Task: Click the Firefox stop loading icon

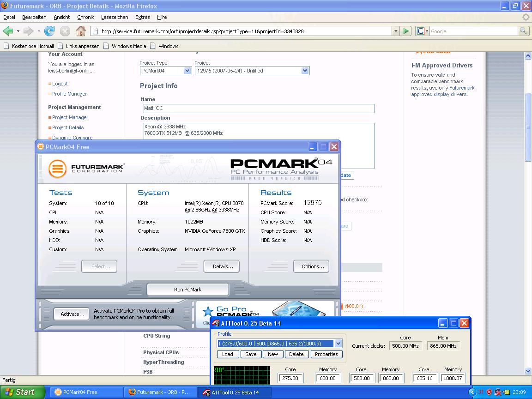Action: click(x=65, y=31)
